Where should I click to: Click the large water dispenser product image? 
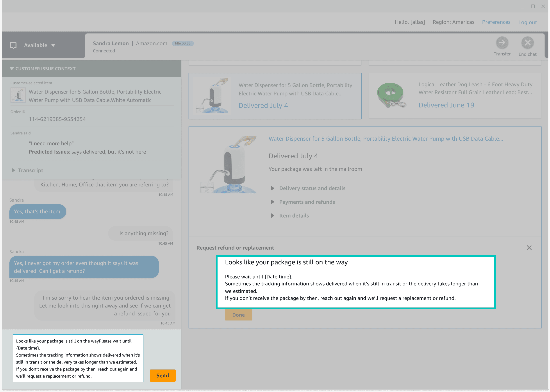point(228,165)
